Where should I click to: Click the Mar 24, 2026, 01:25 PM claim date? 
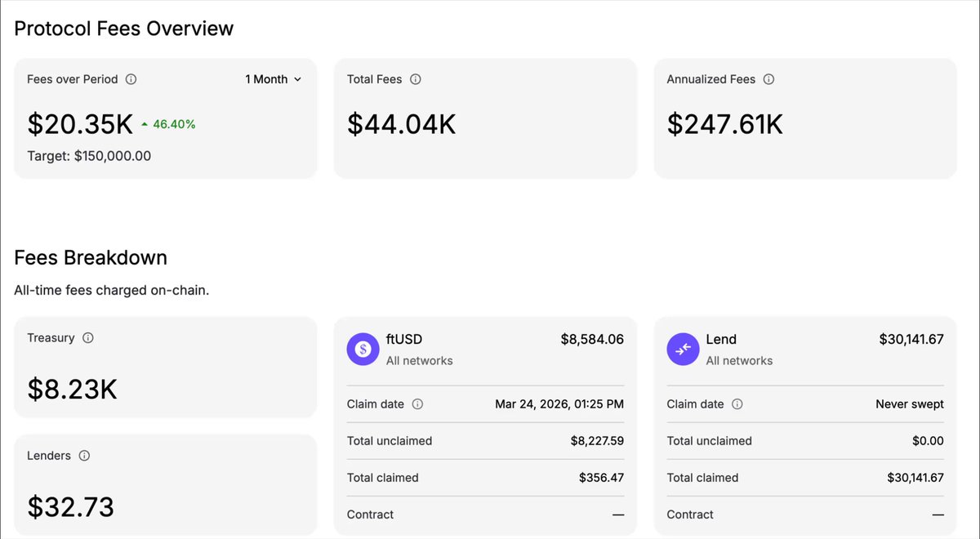tap(559, 404)
